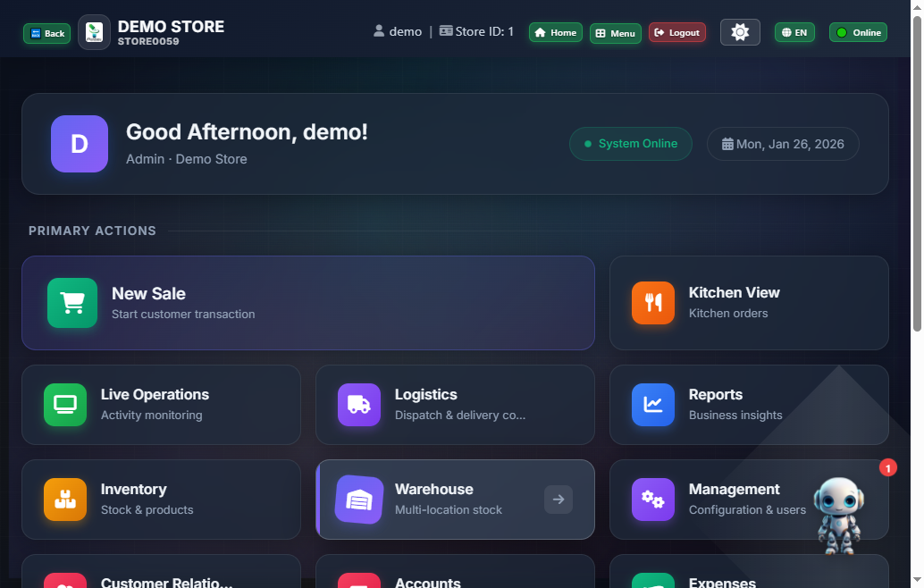Click the DEMO STORE title text
The image size is (924, 588).
point(171,27)
